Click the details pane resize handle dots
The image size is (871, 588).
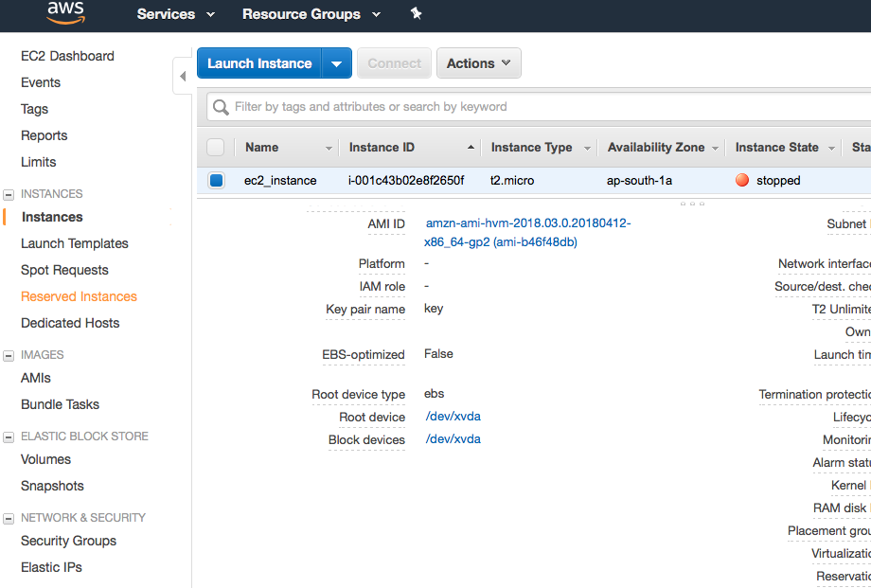click(x=692, y=204)
